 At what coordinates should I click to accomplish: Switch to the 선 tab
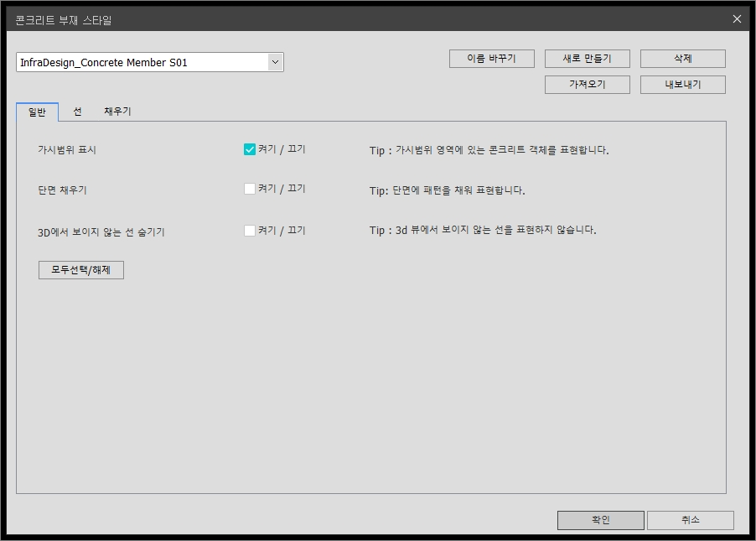click(x=77, y=112)
